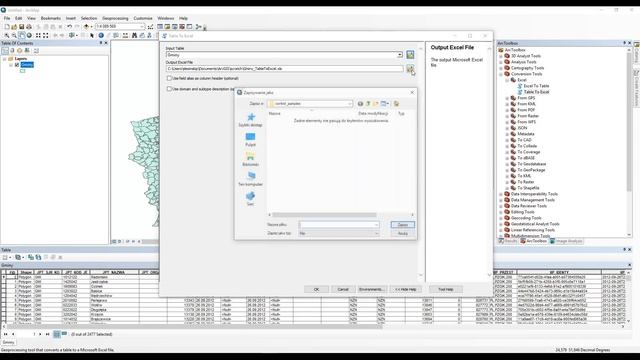
Task: Click the Find binoculars icon
Action: [134, 36]
